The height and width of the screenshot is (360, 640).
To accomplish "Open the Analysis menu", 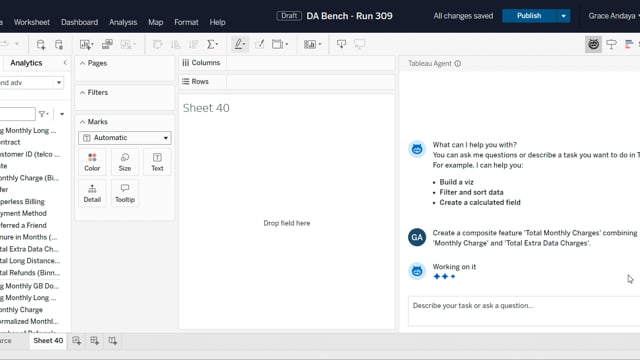I will pos(123,22).
